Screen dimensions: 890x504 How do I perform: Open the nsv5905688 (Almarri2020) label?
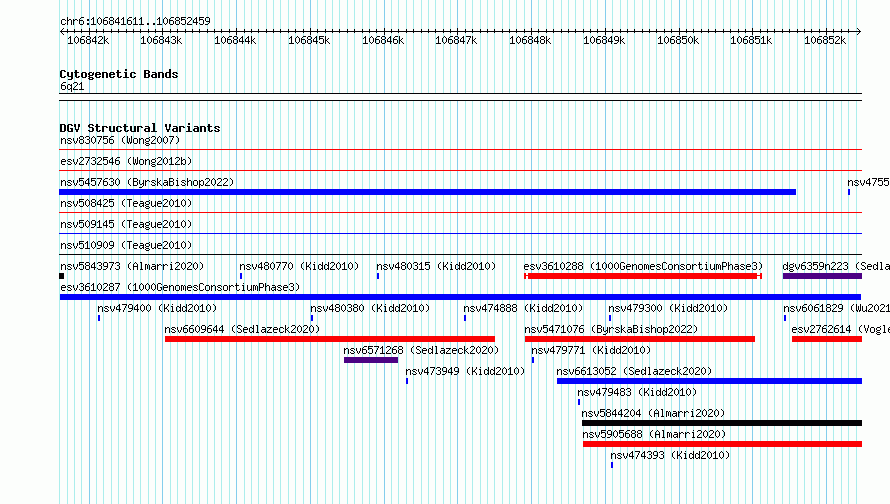654,434
